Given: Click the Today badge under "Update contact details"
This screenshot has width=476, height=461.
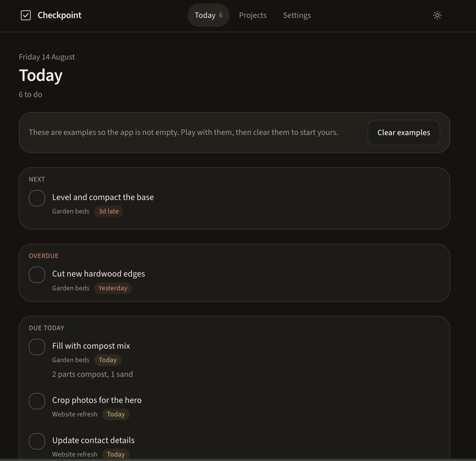Looking at the screenshot, I should [x=116, y=454].
